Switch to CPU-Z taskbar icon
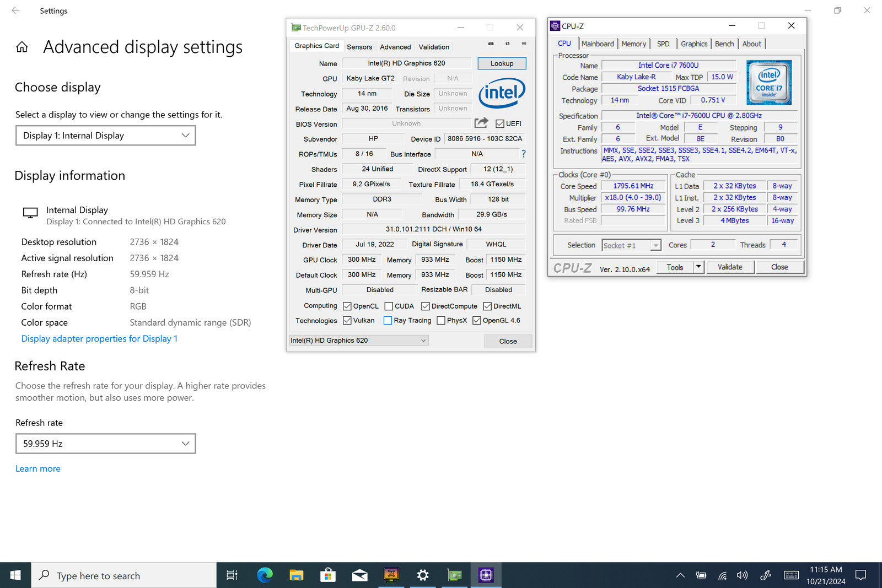The width and height of the screenshot is (882, 588). pos(486,575)
